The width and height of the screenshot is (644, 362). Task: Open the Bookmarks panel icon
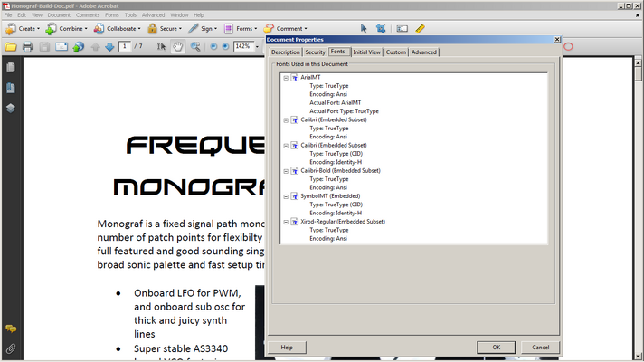tap(11, 88)
